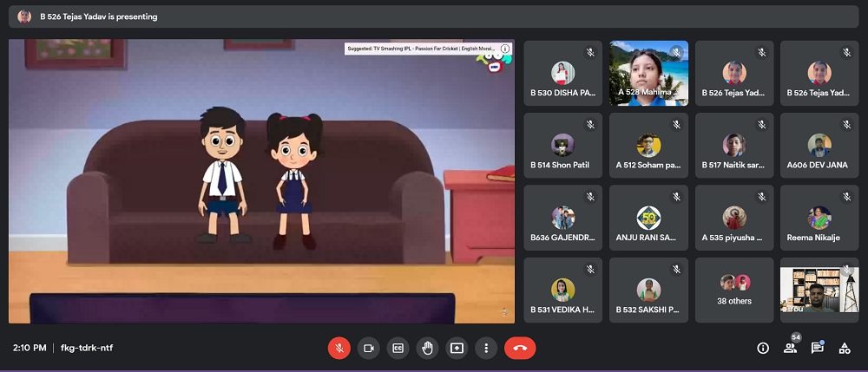Screen dimensions: 868x372
Task: Click the info icon on suggested video banner
Action: pyautogui.click(x=505, y=49)
